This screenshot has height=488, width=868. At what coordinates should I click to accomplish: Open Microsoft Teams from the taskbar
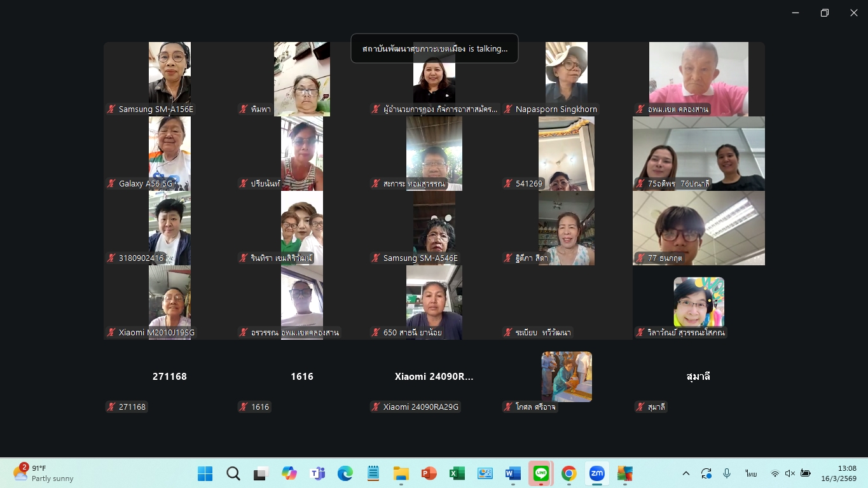[317, 473]
